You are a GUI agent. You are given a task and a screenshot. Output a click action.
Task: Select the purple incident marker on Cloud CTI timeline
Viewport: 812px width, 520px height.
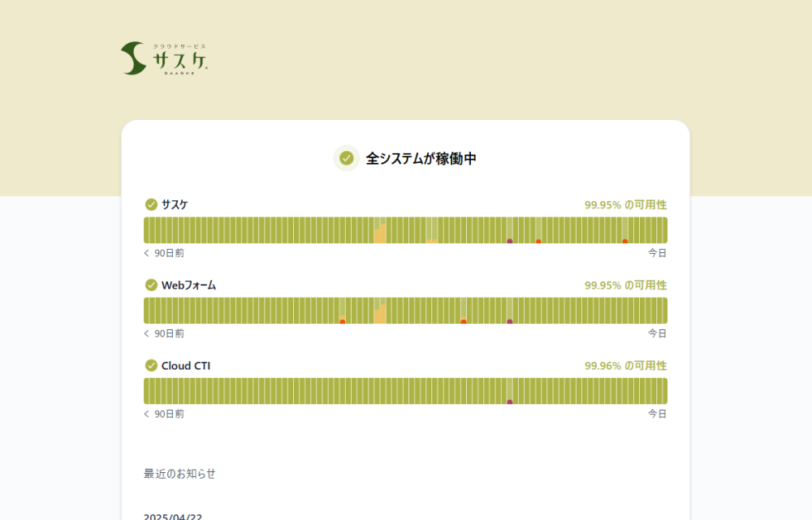pos(510,401)
